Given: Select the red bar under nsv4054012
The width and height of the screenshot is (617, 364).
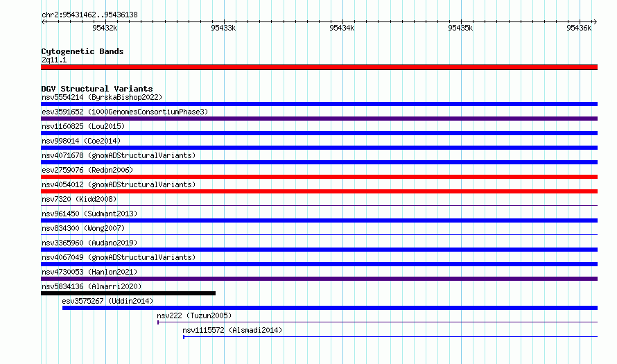Looking at the screenshot, I should coord(319,191).
